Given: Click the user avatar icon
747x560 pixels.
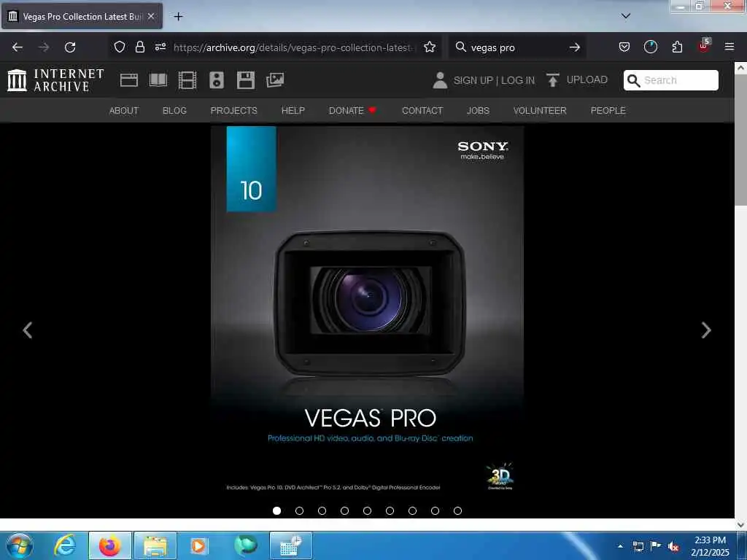Looking at the screenshot, I should [x=440, y=80].
